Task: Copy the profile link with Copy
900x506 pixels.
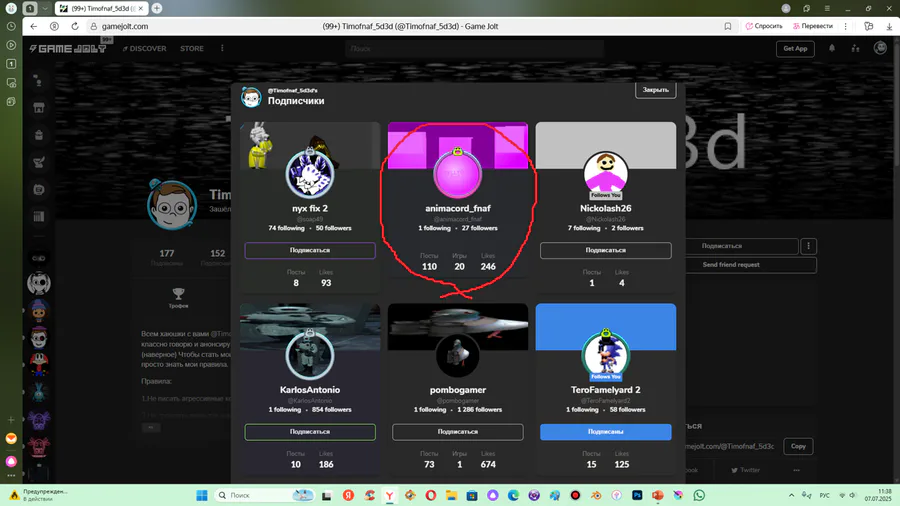Action: (798, 446)
